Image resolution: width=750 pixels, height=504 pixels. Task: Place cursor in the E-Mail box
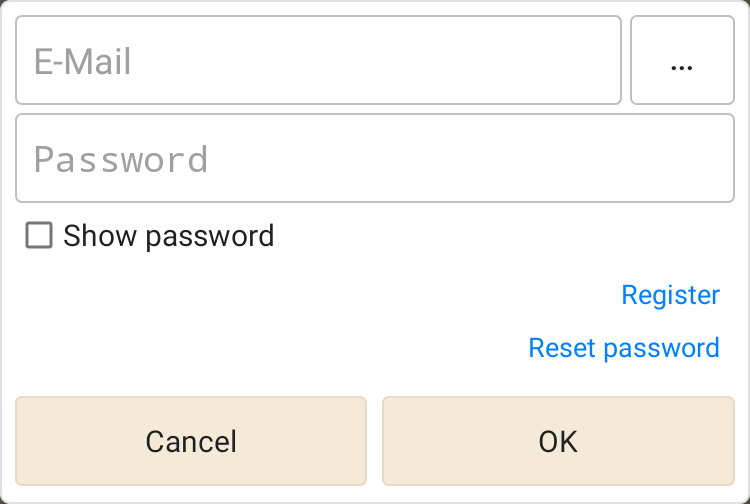[318, 61]
